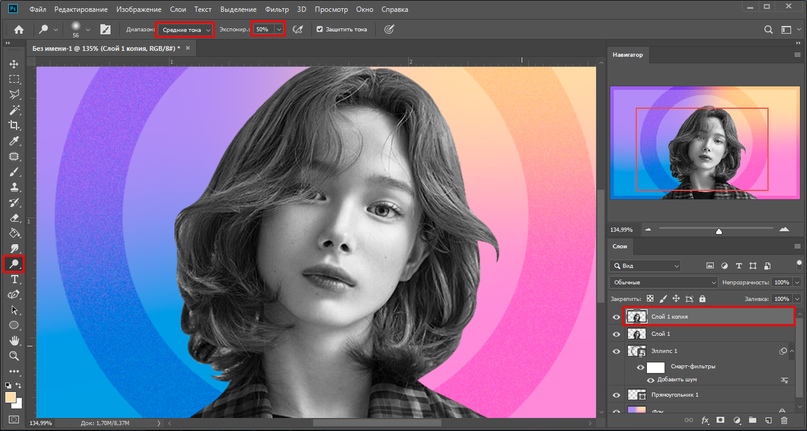
Task: Open the Диапазон Средние тона dropdown
Action: tap(185, 30)
